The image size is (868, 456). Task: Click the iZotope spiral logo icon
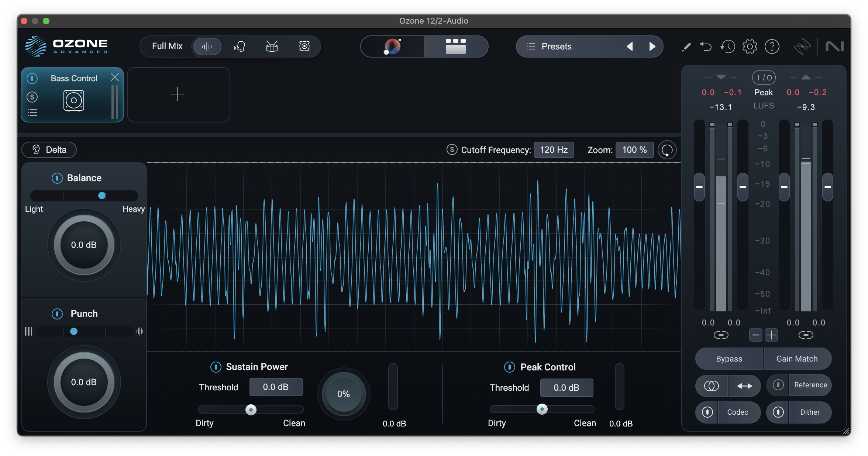coord(802,46)
